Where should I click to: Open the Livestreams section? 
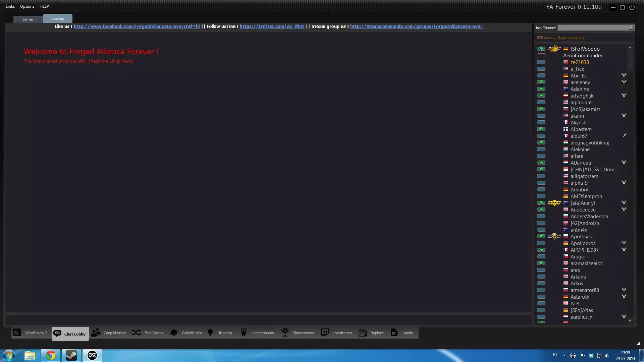pos(337,333)
